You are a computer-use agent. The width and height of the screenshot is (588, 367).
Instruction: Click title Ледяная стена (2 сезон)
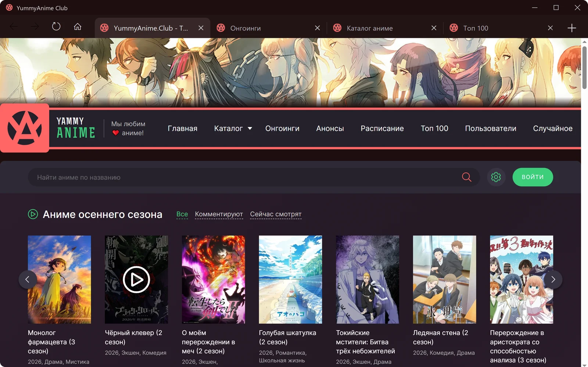pos(441,337)
